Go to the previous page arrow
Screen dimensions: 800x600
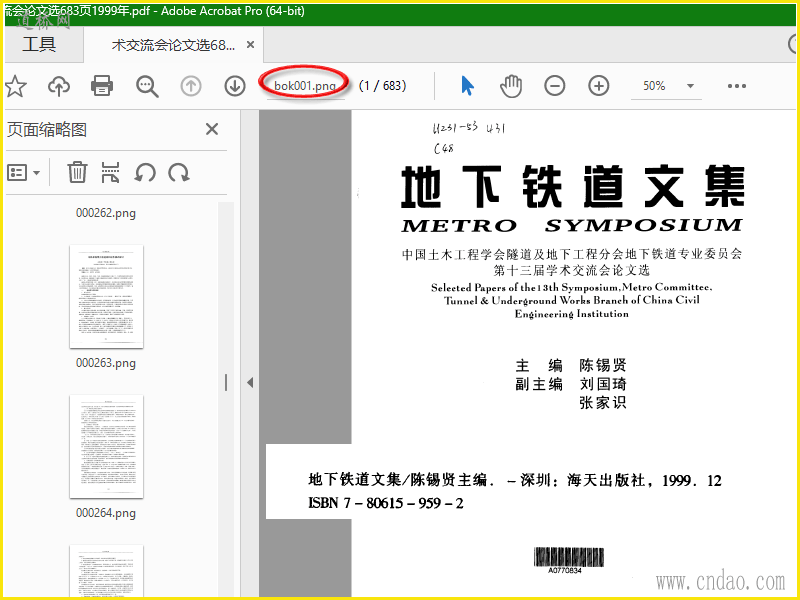(191, 86)
